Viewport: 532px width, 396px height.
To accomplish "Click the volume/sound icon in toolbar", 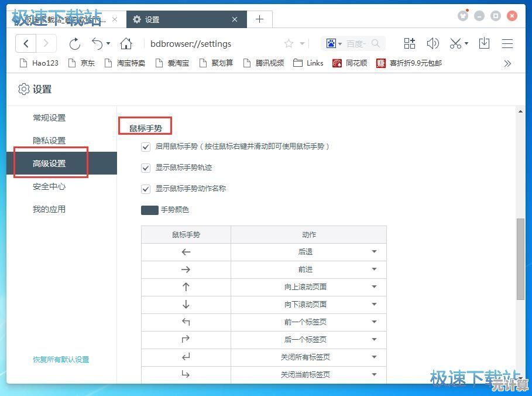I will pyautogui.click(x=433, y=43).
